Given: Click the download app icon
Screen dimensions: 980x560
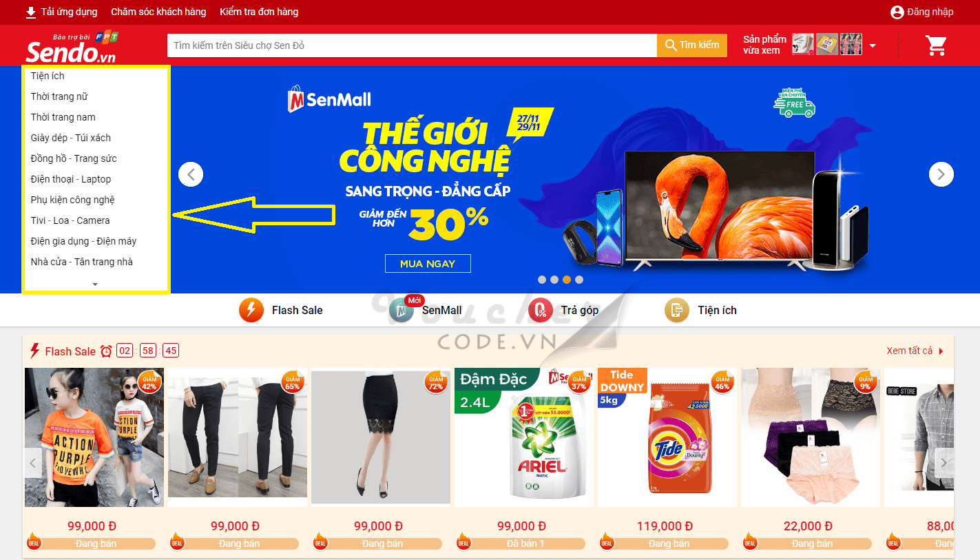Looking at the screenshot, I should click(31, 12).
